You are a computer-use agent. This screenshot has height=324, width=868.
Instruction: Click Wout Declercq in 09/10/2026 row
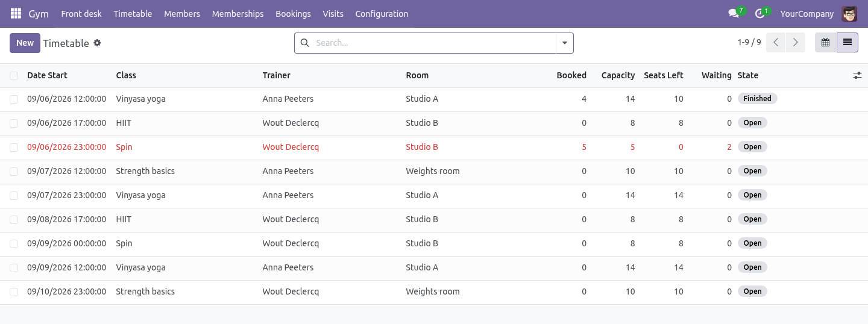point(291,291)
